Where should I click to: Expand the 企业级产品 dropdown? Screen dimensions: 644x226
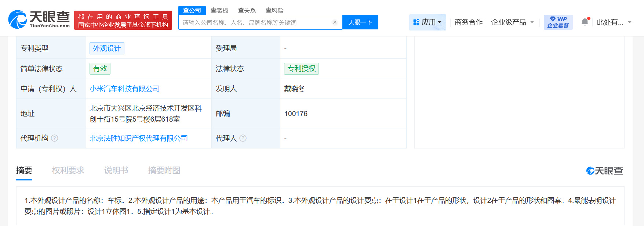pos(513,22)
